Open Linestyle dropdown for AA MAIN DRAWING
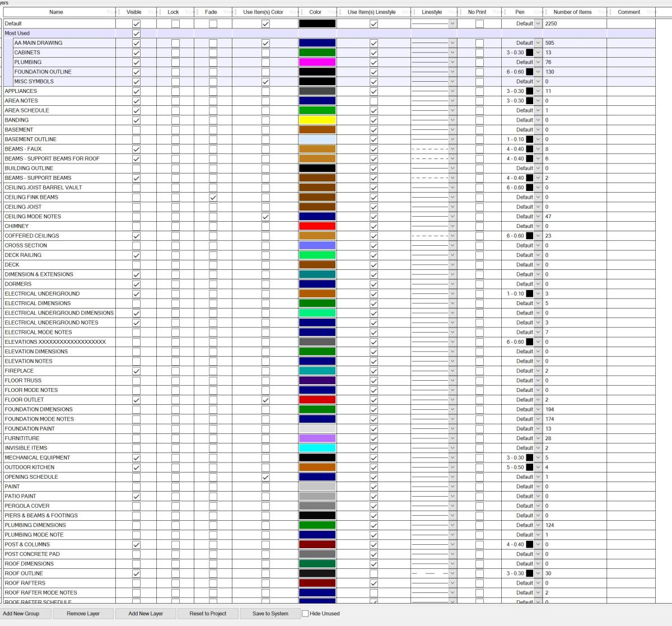 pos(452,43)
